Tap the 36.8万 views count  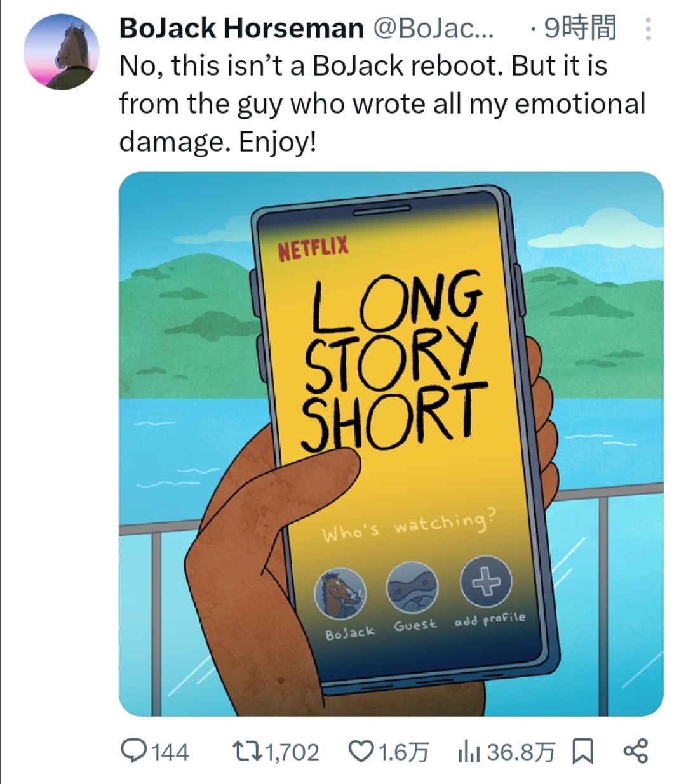tap(521, 752)
